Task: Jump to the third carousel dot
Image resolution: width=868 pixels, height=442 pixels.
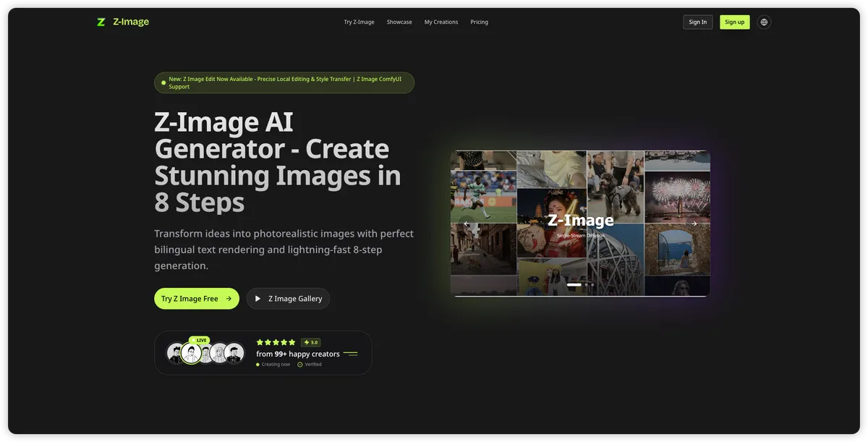Action: (x=592, y=285)
